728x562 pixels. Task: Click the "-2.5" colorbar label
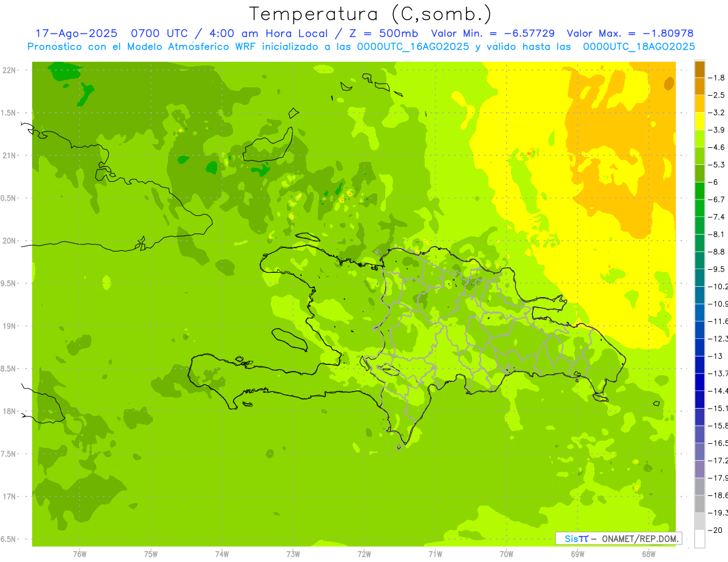pos(717,95)
